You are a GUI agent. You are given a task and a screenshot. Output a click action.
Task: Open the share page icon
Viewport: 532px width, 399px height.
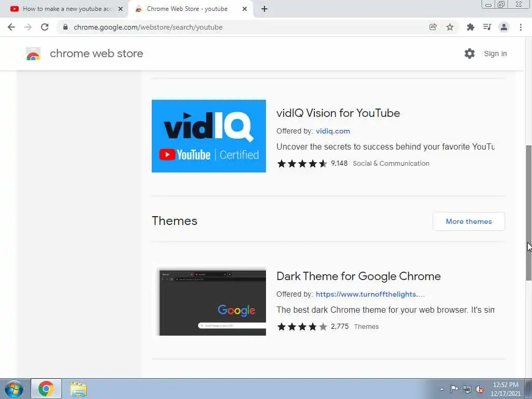[x=433, y=27]
